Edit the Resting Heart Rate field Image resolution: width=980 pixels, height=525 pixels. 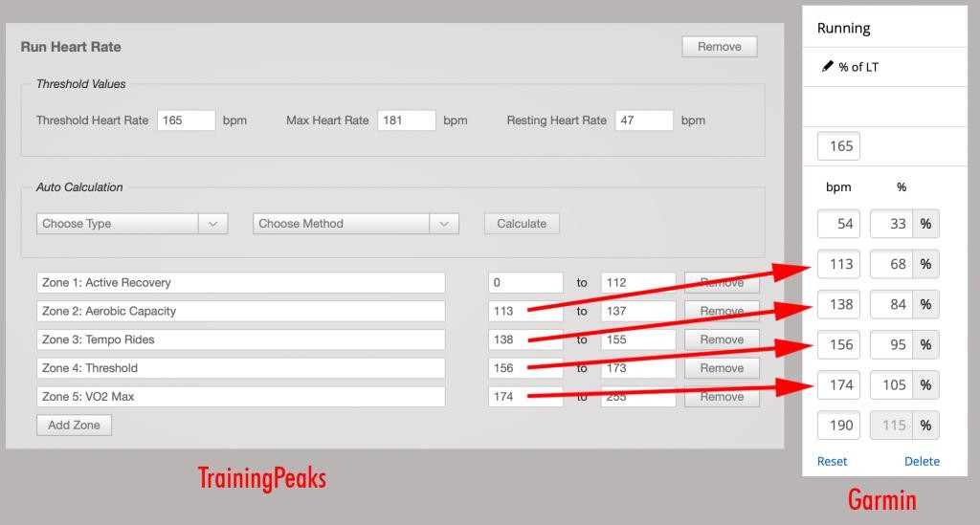(644, 120)
